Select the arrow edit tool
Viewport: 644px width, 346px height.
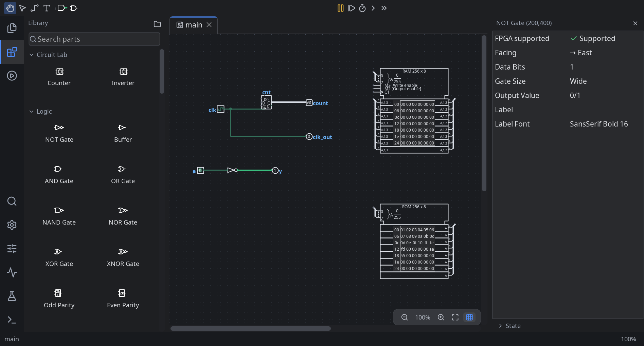(22, 8)
